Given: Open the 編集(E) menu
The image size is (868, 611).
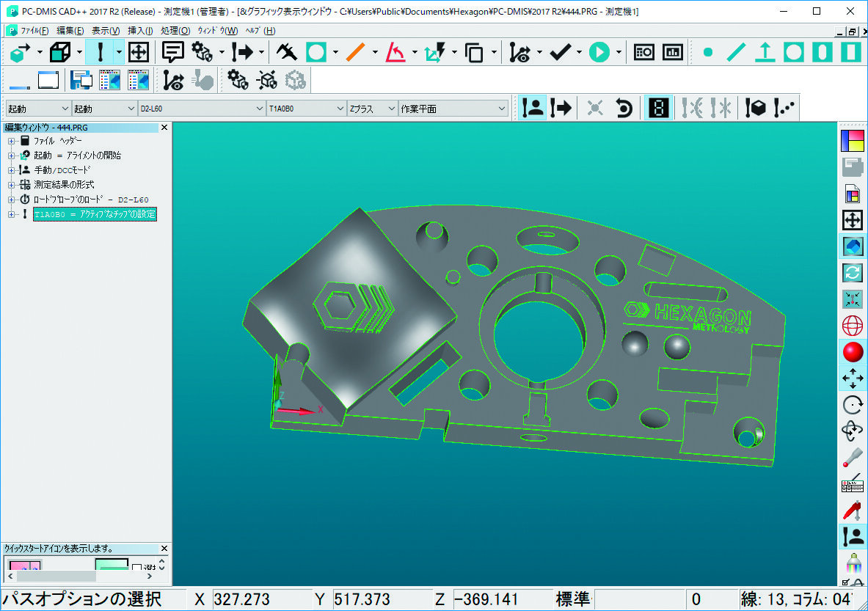Looking at the screenshot, I should click(70, 30).
